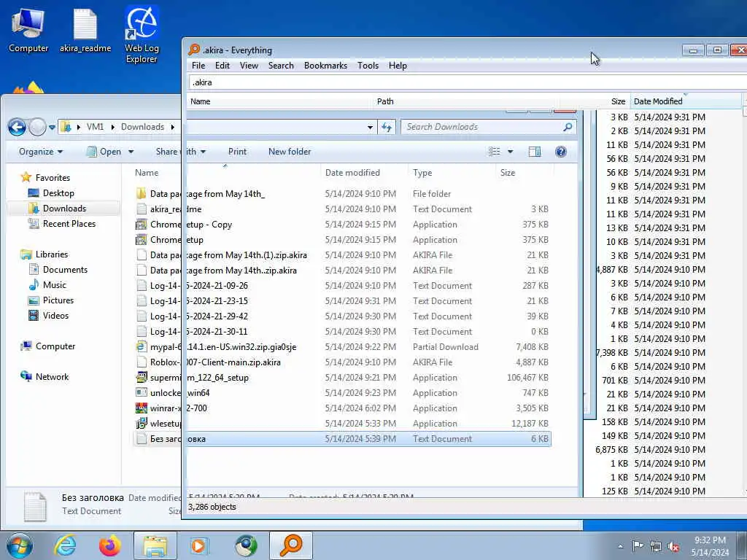Click the muted volume tray icon
Viewport: 747px width, 560px height.
coord(673,546)
